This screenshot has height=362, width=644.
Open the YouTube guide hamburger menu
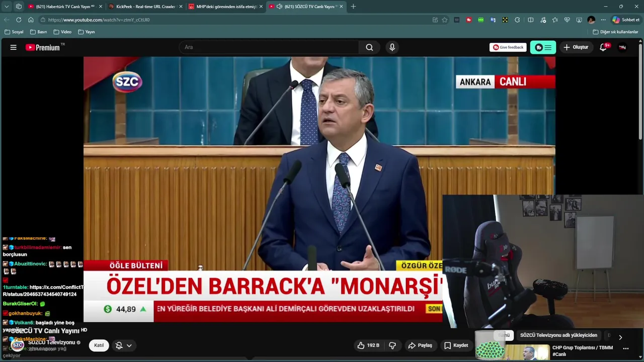pos(14,47)
